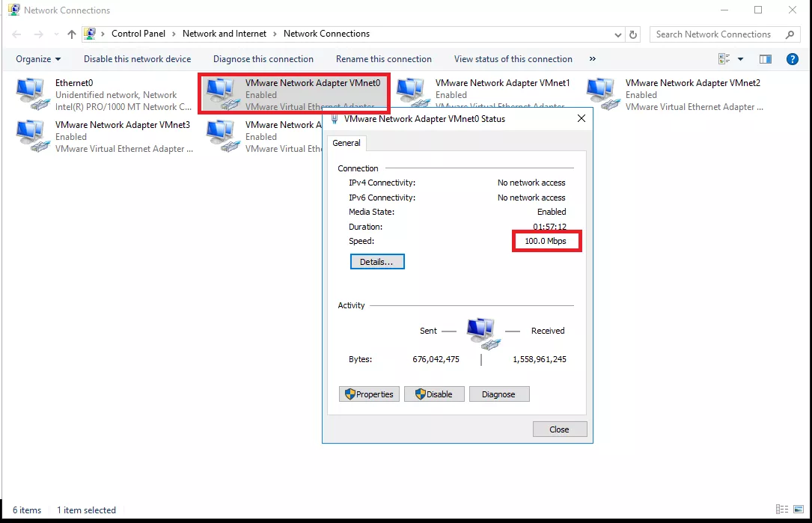Expand the chevron after Network and Internet breadcrumb

click(275, 34)
